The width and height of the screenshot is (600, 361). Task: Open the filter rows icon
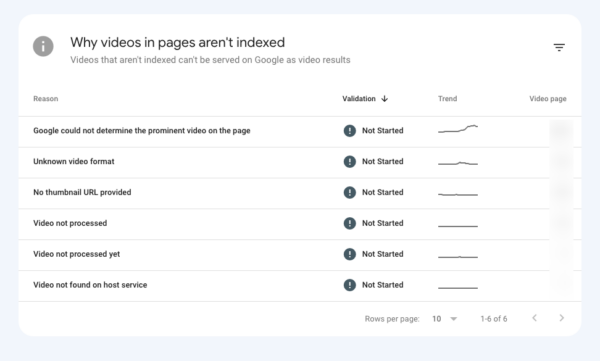[x=559, y=47]
